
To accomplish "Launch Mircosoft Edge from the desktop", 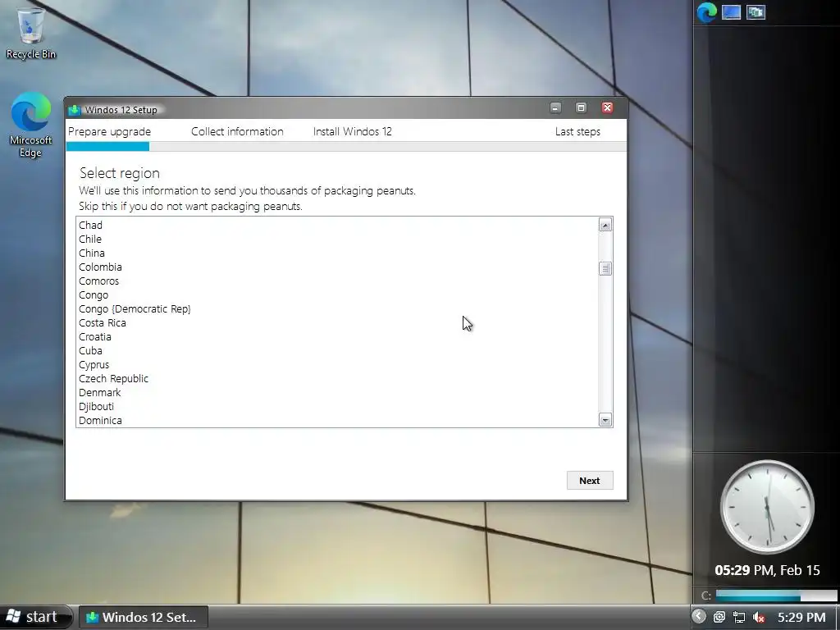I will (30, 125).
